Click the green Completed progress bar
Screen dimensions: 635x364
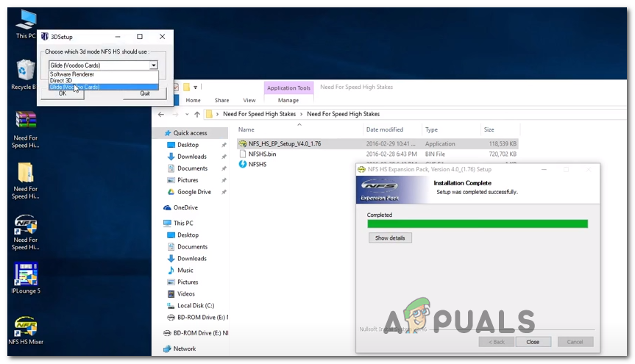(478, 224)
